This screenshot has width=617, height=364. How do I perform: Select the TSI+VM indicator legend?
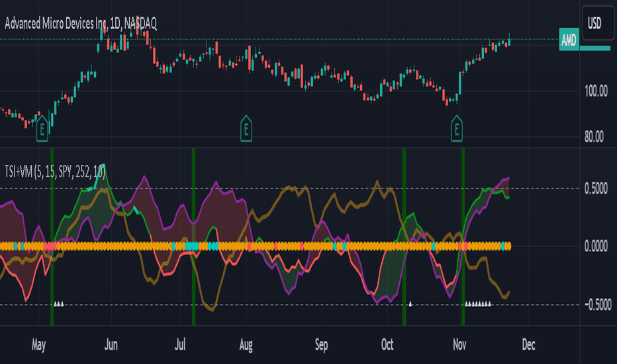(x=55, y=171)
